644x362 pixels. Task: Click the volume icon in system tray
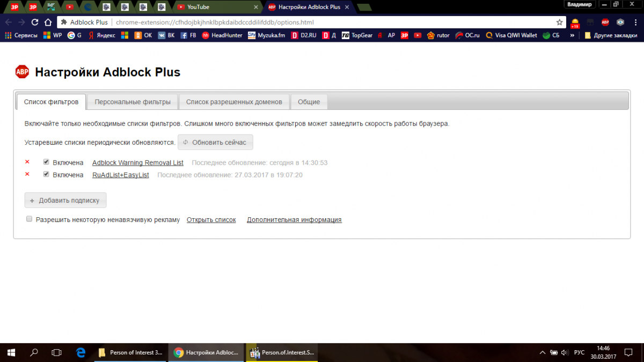(x=565, y=352)
